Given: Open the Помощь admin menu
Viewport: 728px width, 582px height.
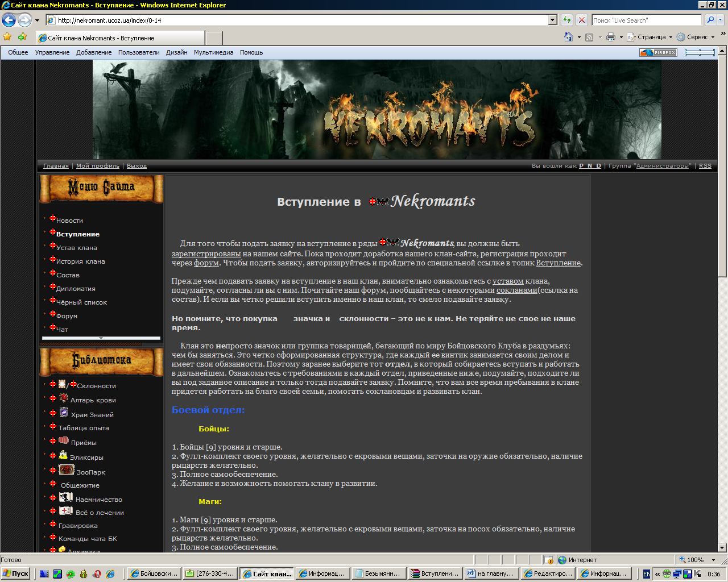Looking at the screenshot, I should (251, 52).
